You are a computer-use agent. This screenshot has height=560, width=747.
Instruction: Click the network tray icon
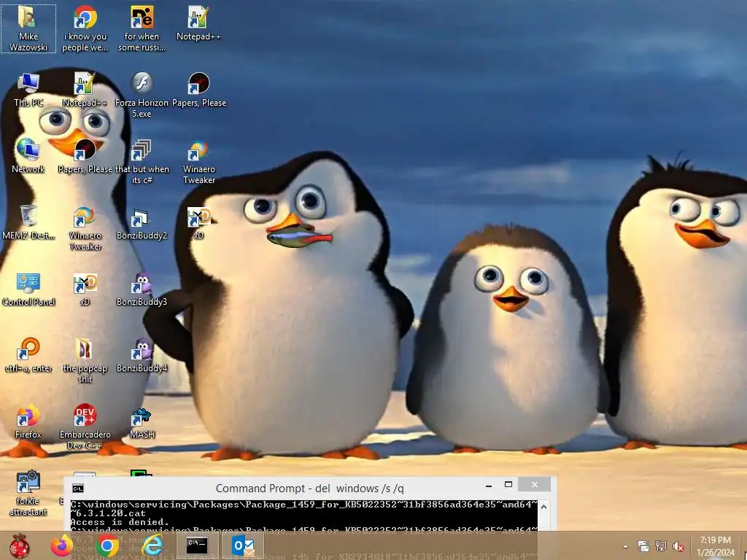point(661,546)
